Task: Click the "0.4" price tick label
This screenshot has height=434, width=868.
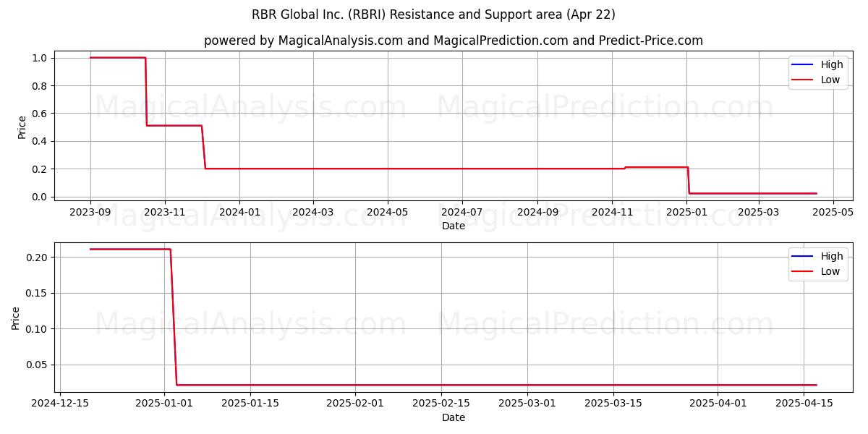Action: [40, 141]
